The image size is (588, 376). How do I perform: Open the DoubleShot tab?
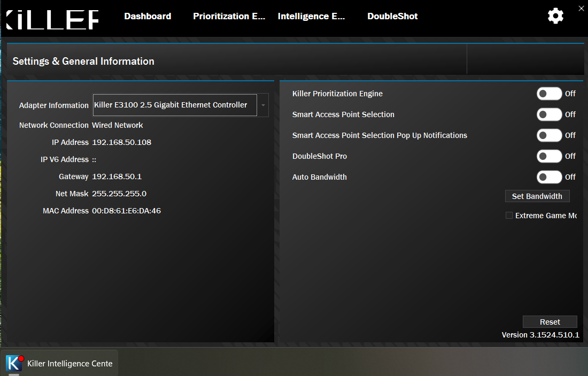[x=393, y=16]
